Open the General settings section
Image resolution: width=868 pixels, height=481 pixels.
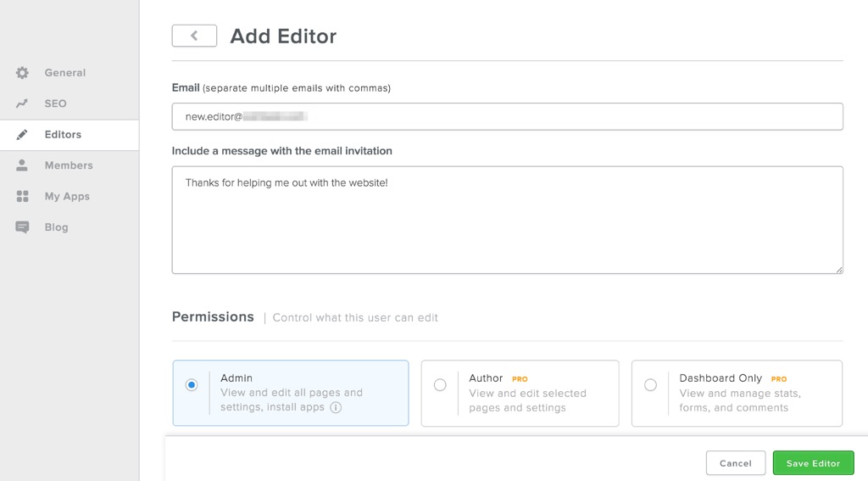point(65,73)
